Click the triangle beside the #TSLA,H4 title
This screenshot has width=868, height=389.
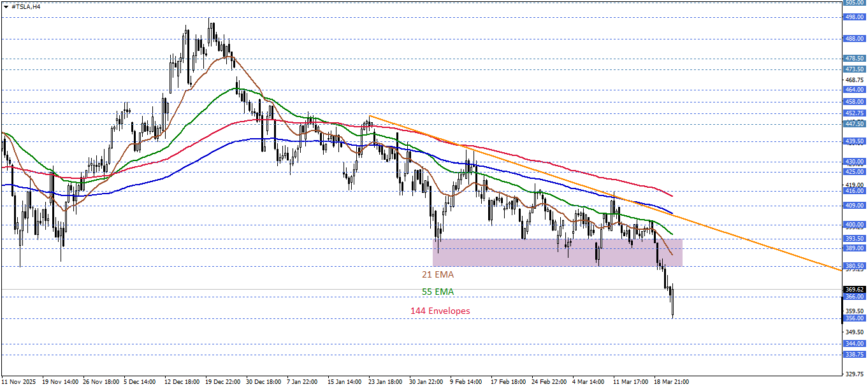(x=5, y=6)
